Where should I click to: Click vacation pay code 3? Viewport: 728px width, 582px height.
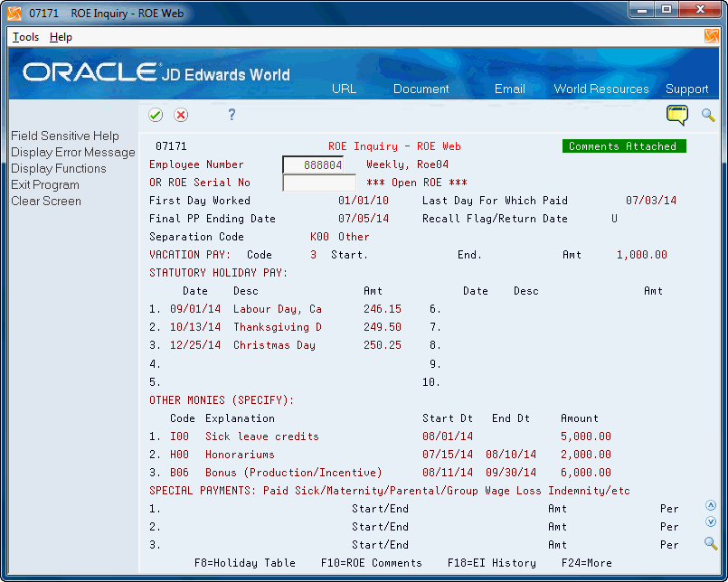[x=314, y=255]
